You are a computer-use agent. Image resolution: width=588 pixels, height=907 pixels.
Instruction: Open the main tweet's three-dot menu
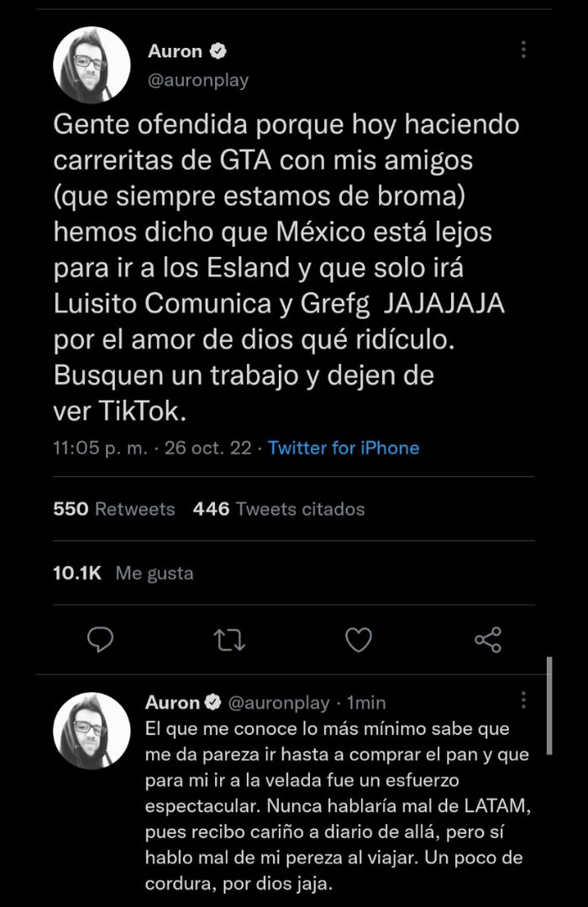523,50
